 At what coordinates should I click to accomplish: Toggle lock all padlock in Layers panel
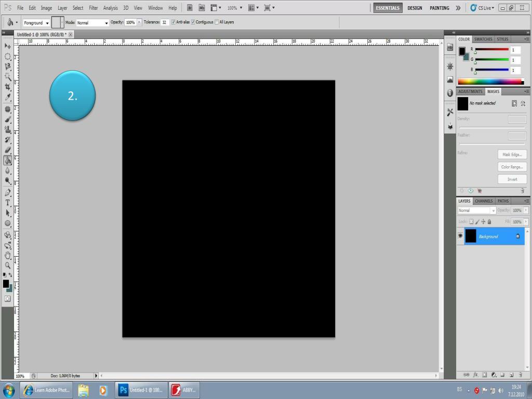[x=489, y=221]
